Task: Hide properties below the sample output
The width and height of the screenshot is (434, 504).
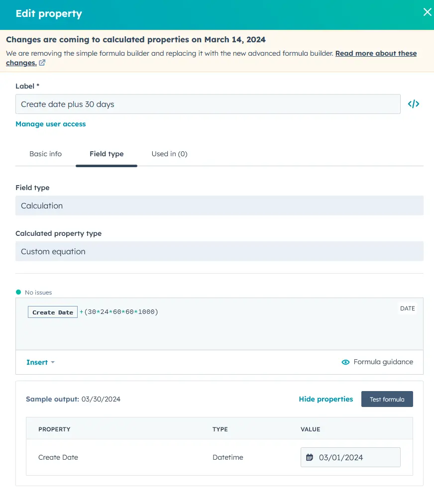Action: point(325,399)
